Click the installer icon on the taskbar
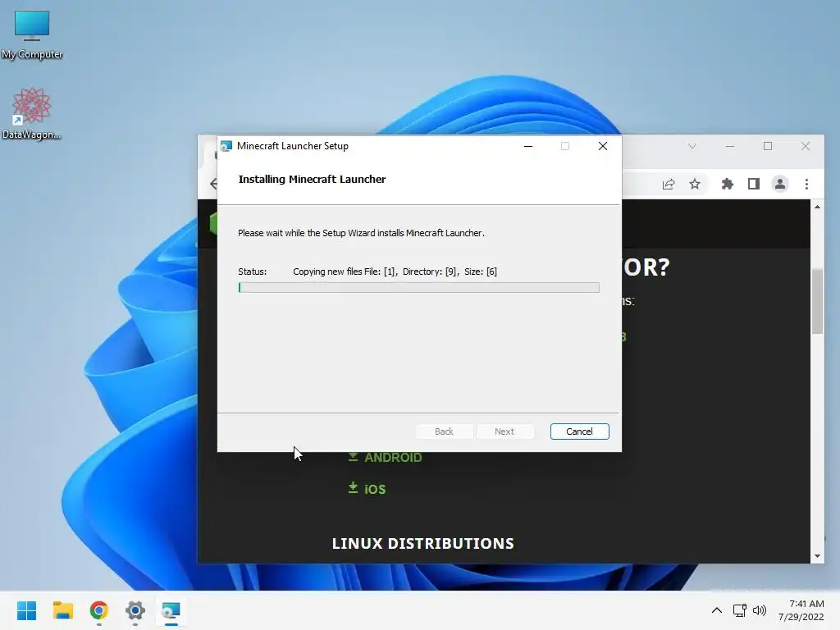The width and height of the screenshot is (840, 630). pos(171,610)
